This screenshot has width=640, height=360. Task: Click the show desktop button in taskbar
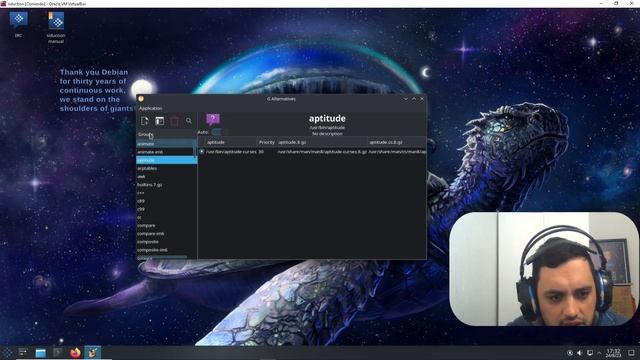point(631,353)
